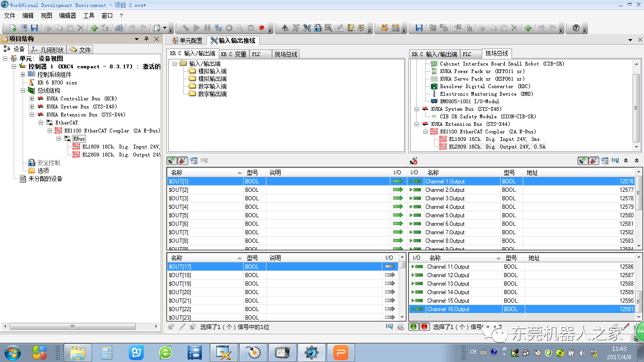Open the 编辑器 menu
The width and height of the screenshot is (644, 362).
coord(68,16)
